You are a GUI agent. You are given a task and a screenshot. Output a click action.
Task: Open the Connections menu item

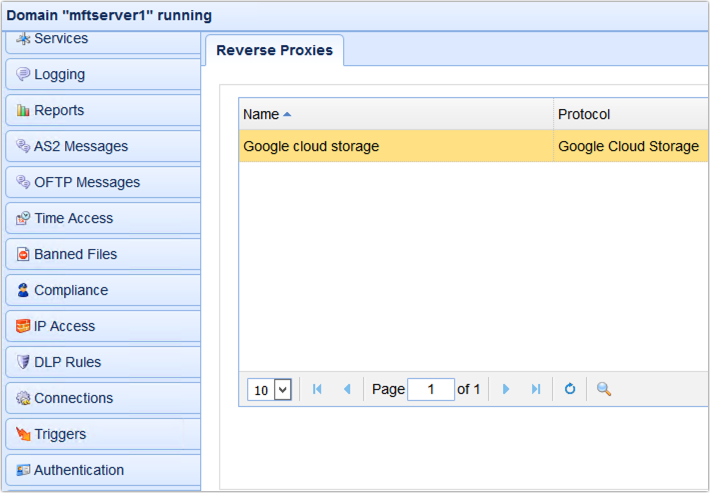coord(73,398)
